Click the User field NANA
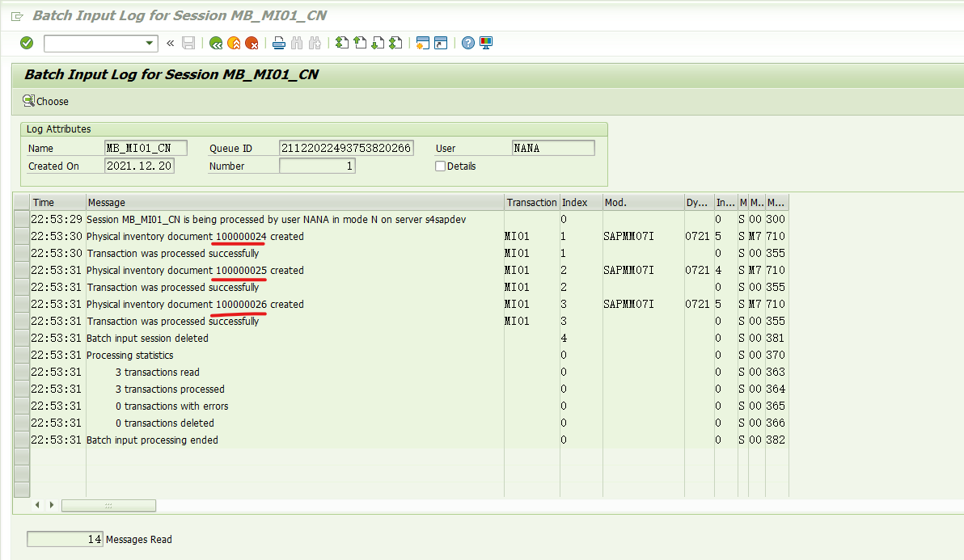Viewport: 964px width, 560px height. (553, 148)
